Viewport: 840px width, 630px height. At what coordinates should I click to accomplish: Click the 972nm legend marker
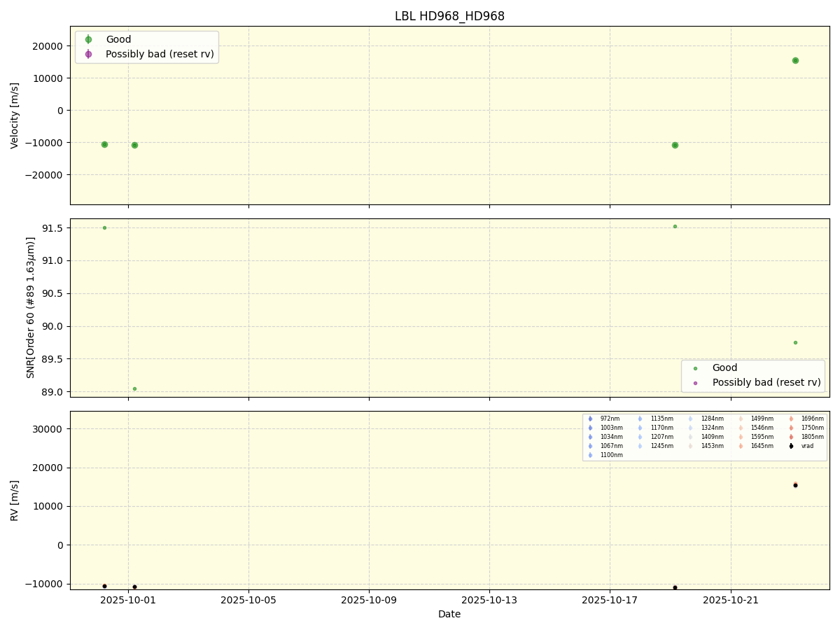[590, 419]
